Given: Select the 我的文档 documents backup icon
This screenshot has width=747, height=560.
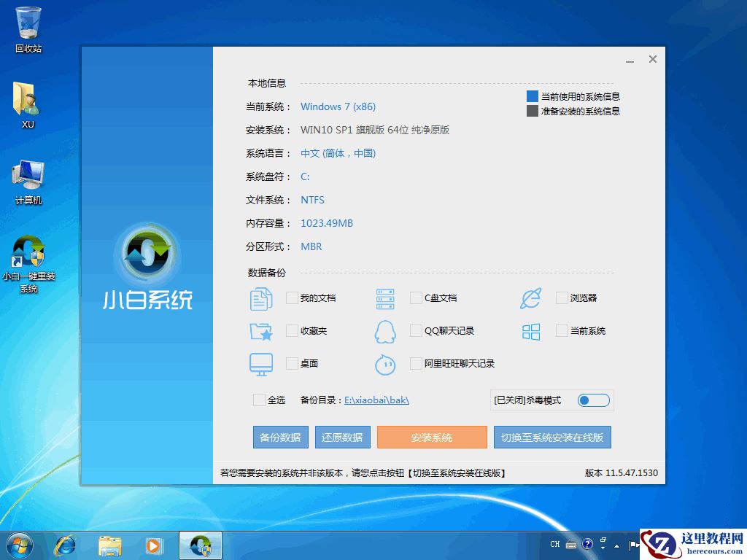Looking at the screenshot, I should pos(260,297).
